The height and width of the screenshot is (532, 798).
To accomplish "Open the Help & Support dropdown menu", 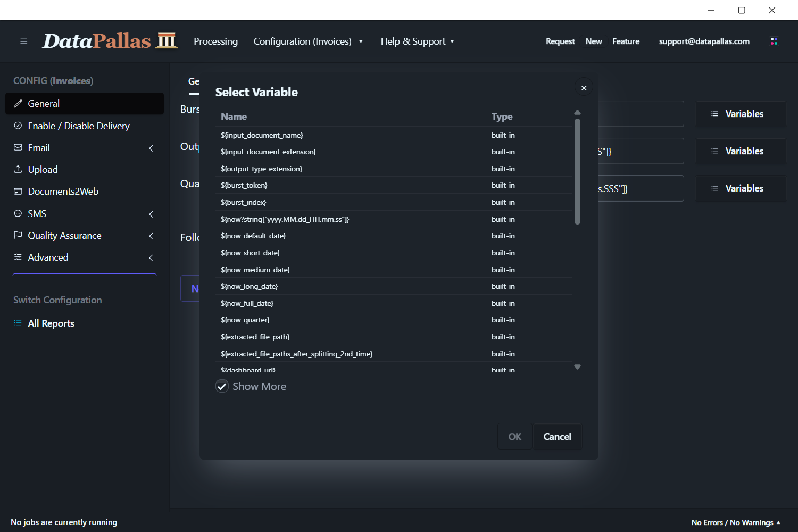I will click(x=418, y=41).
